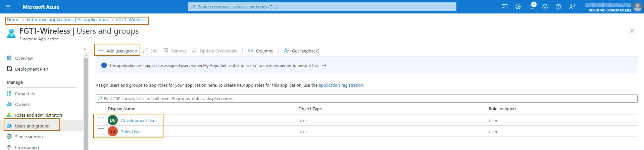The image size is (644, 150).
Task: Focus the users and groups search field
Action: (366, 99)
